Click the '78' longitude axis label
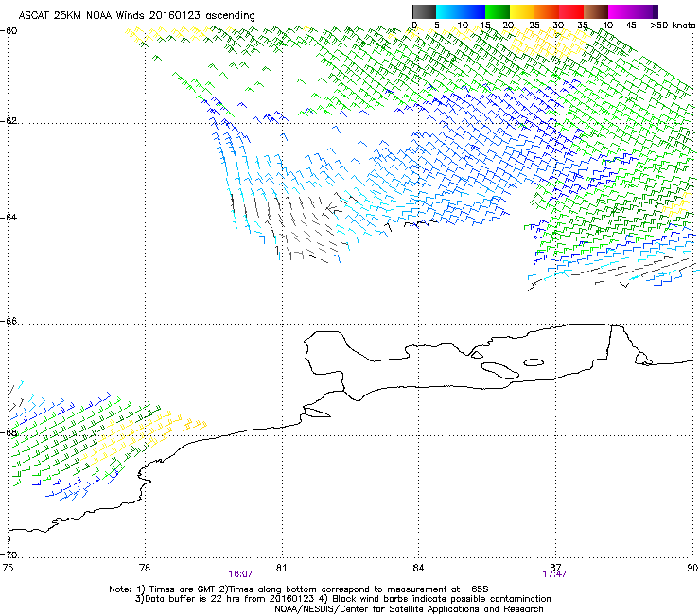 tap(145, 568)
